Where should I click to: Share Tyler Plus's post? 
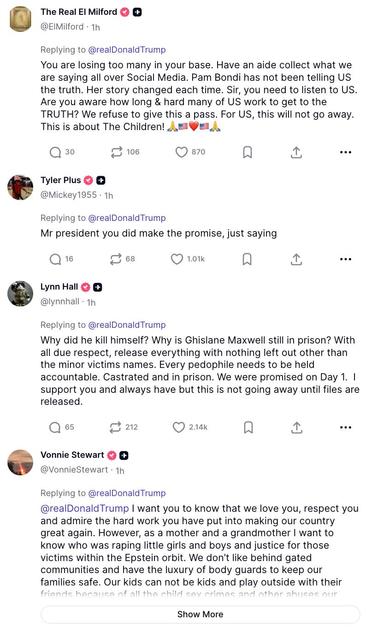296,259
